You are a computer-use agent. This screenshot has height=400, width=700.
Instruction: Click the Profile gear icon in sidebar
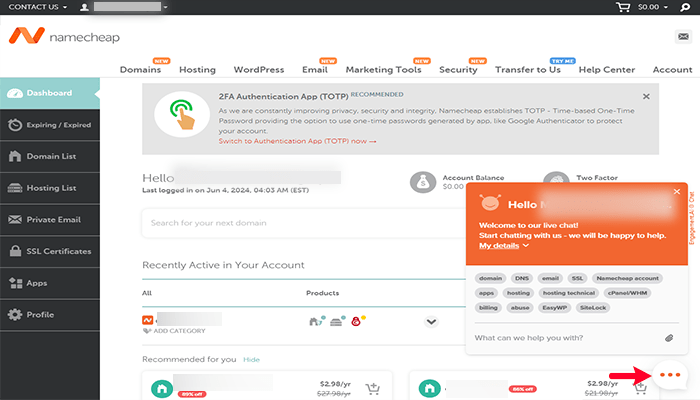pos(15,315)
